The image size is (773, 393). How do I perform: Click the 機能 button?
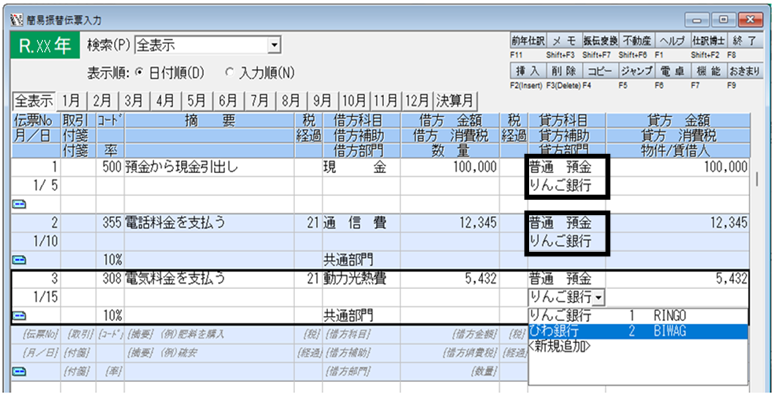point(708,71)
